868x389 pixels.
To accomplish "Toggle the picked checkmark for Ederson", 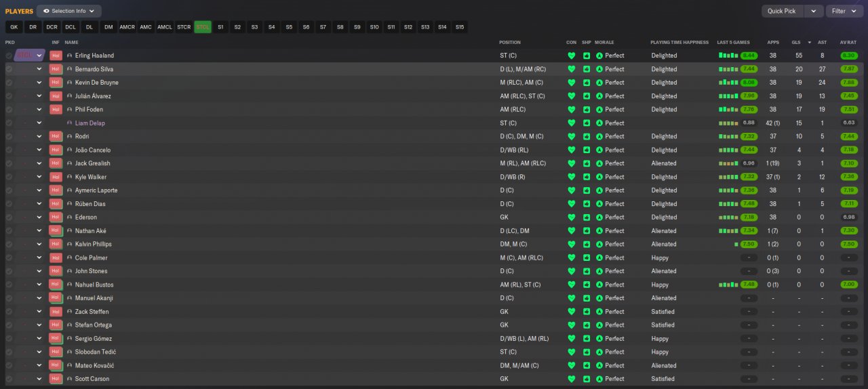I will point(9,217).
